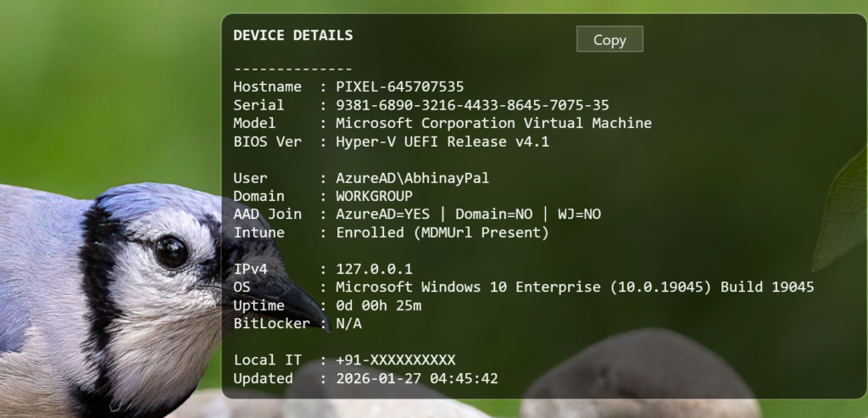Screen dimensions: 868x418
Task: Select the Local IT phone number
Action: tap(395, 359)
